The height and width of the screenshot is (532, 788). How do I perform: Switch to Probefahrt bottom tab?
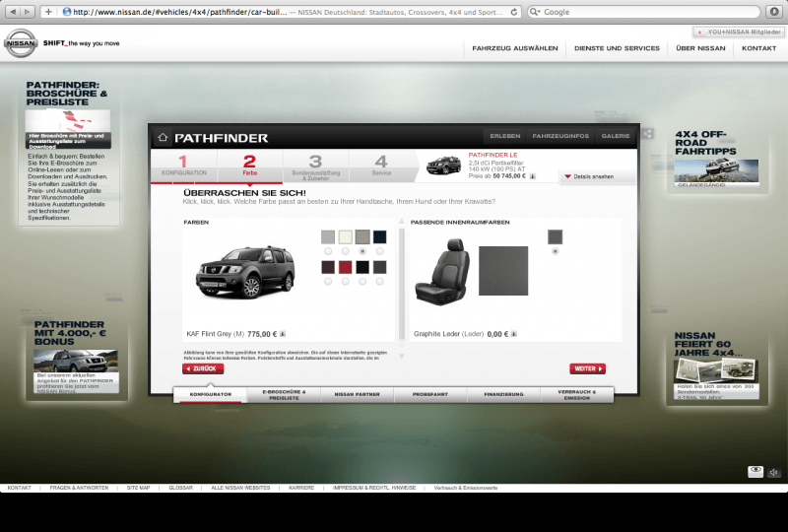(x=430, y=395)
